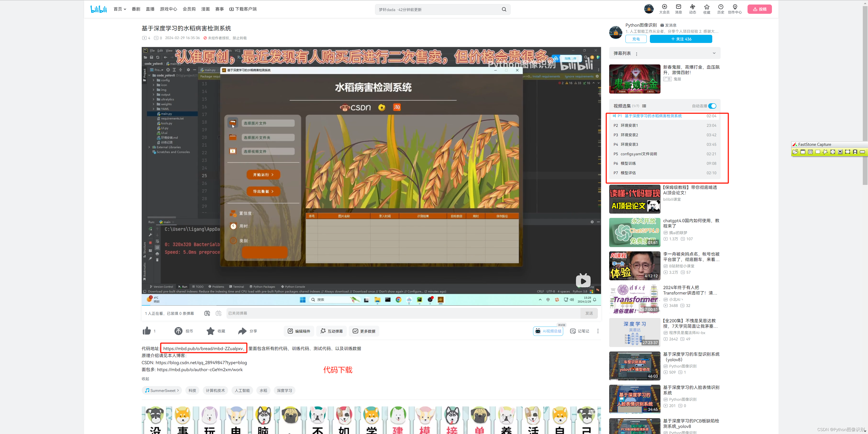Click the bilibili logo in the header
Screen dimensions: 868x434
click(x=99, y=9)
